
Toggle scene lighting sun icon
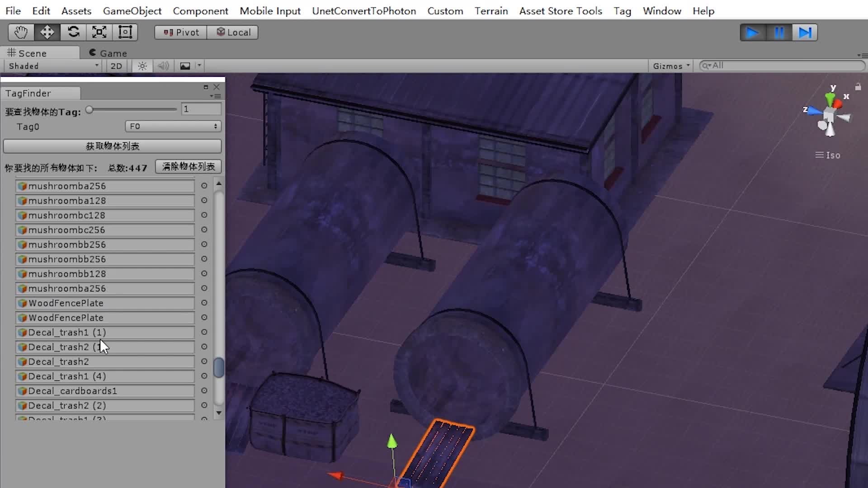(x=142, y=66)
